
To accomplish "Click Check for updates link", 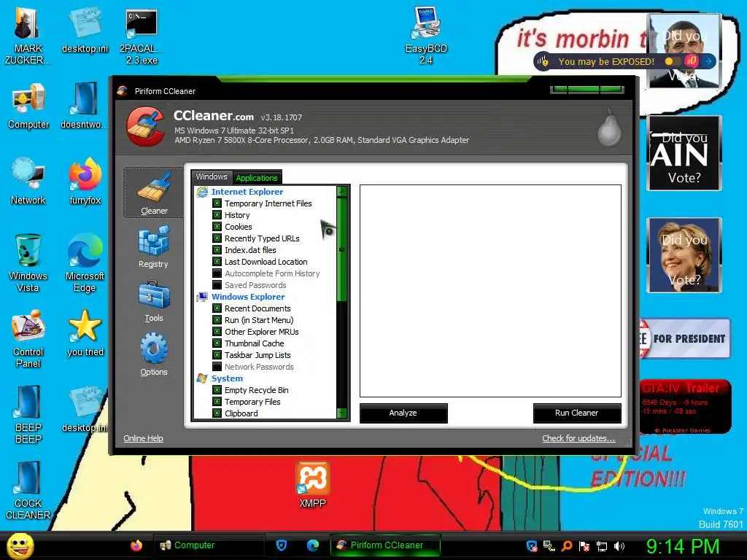I will [x=578, y=438].
